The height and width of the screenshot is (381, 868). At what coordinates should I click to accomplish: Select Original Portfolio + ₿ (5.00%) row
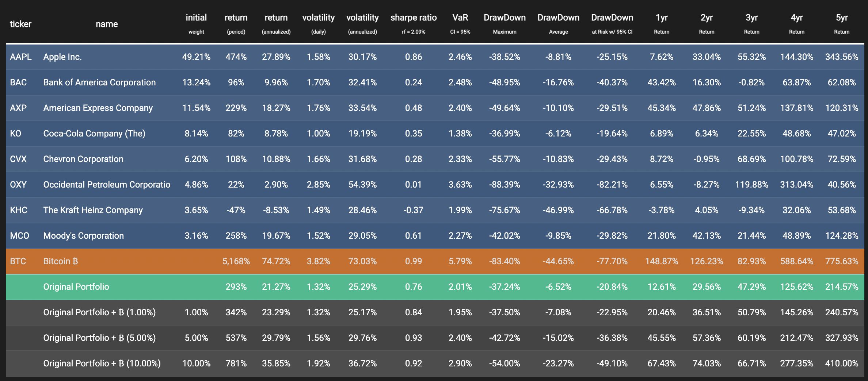pos(435,338)
